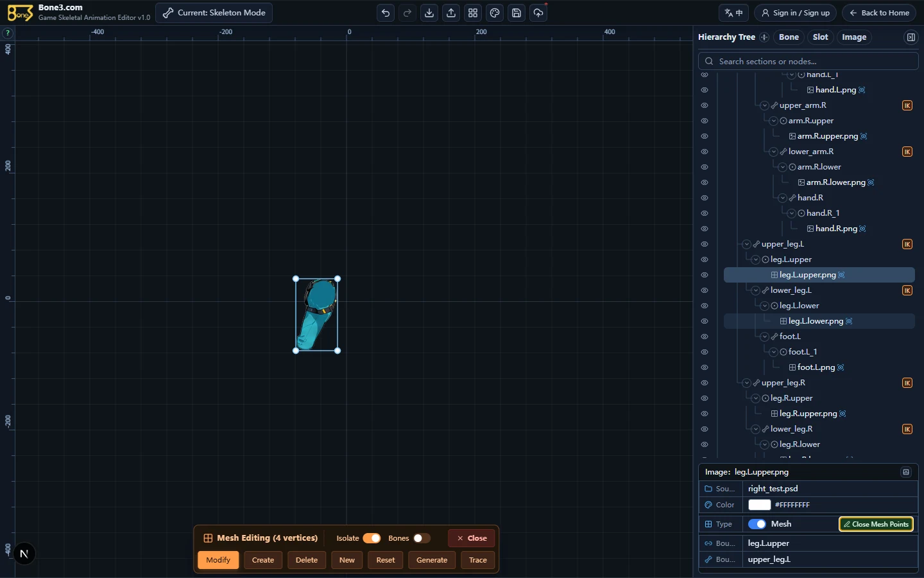The image size is (924, 578).
Task: Hide leg.L.upper.png via eye icon
Action: (705, 275)
